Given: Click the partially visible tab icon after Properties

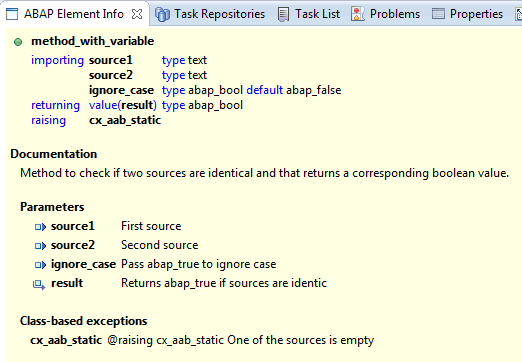Looking at the screenshot, I should tap(519, 14).
